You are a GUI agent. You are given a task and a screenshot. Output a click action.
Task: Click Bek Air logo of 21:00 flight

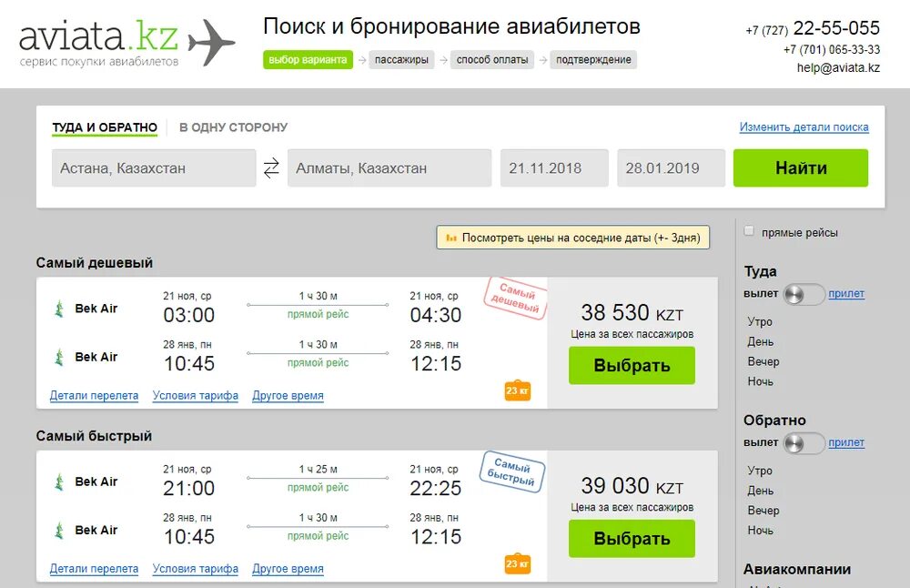tap(58, 482)
